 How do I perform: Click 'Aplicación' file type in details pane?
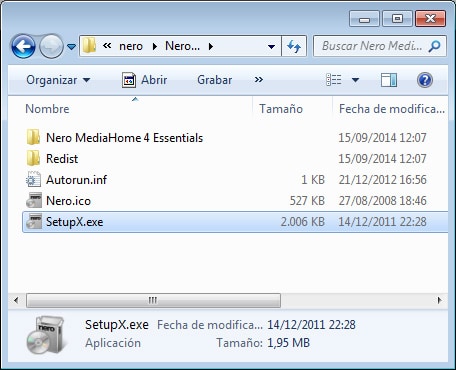113,343
